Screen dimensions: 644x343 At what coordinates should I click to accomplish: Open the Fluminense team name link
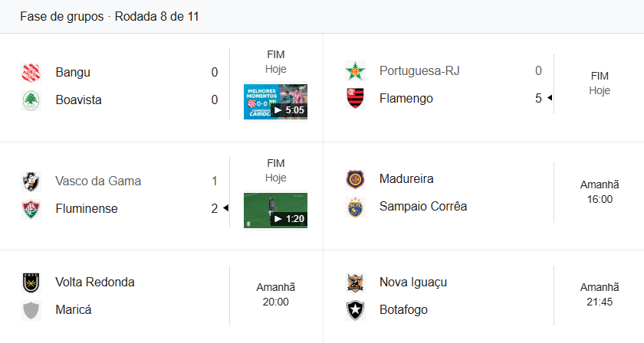[87, 208]
